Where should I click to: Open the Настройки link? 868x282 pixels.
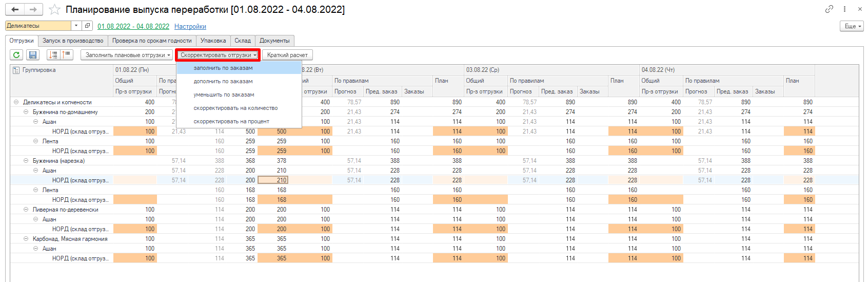(x=190, y=26)
